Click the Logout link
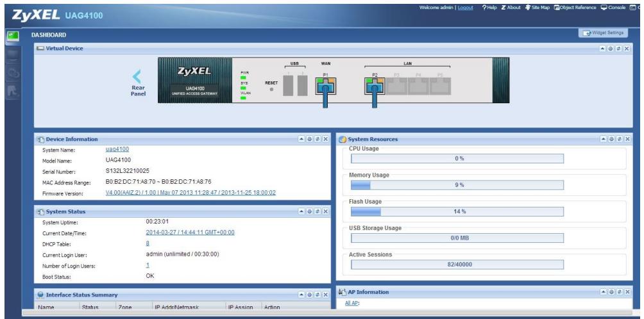644x319 pixels. [x=465, y=8]
